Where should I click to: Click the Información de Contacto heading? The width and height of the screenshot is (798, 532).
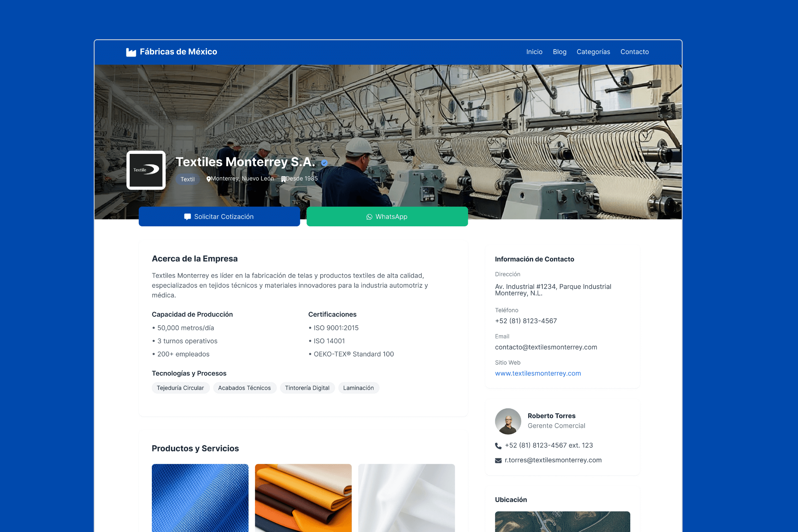(x=534, y=259)
